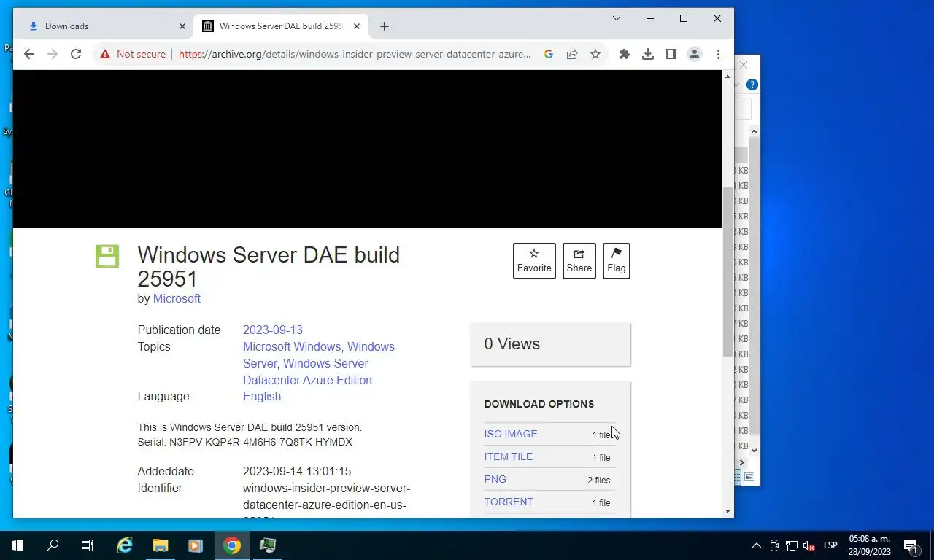The height and width of the screenshot is (560, 934).
Task: Click the muted volume tray icon
Action: point(809,545)
